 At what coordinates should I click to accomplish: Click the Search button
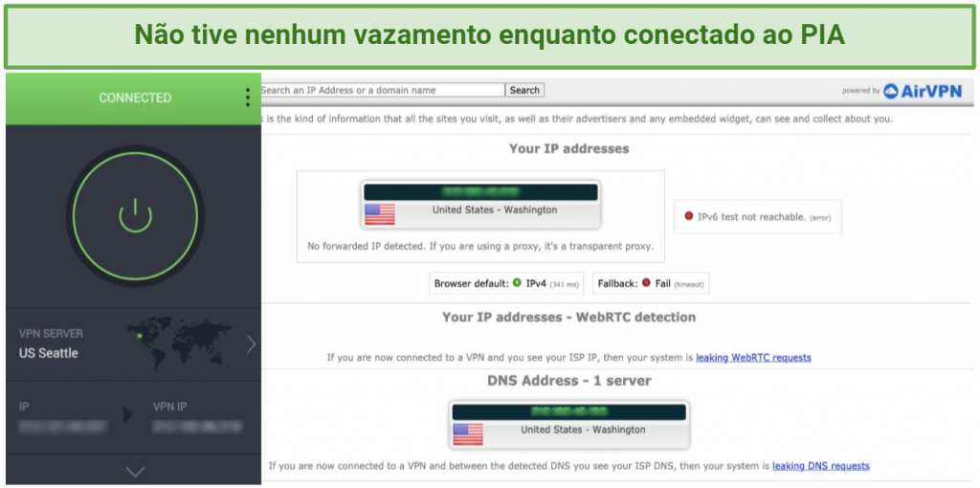pyautogui.click(x=524, y=90)
